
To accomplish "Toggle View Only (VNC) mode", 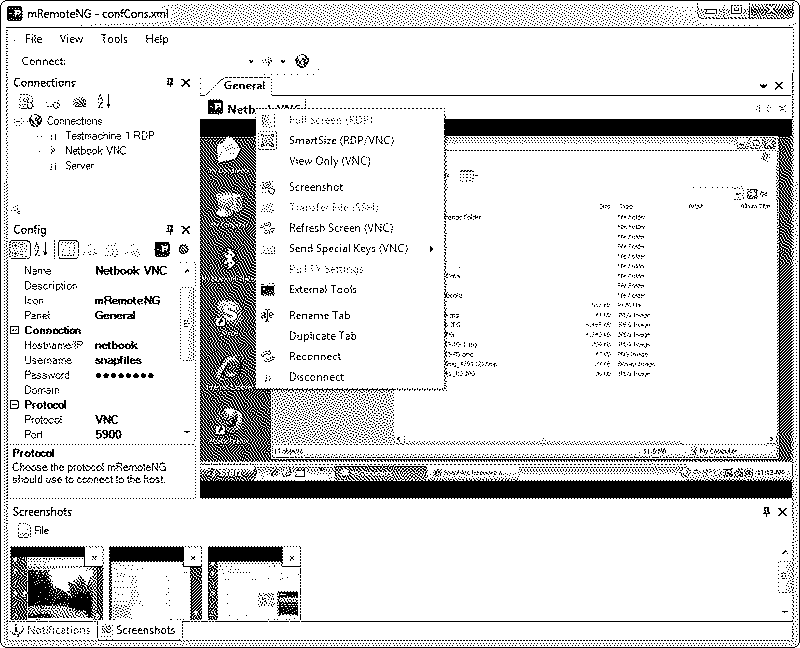I will (x=329, y=161).
